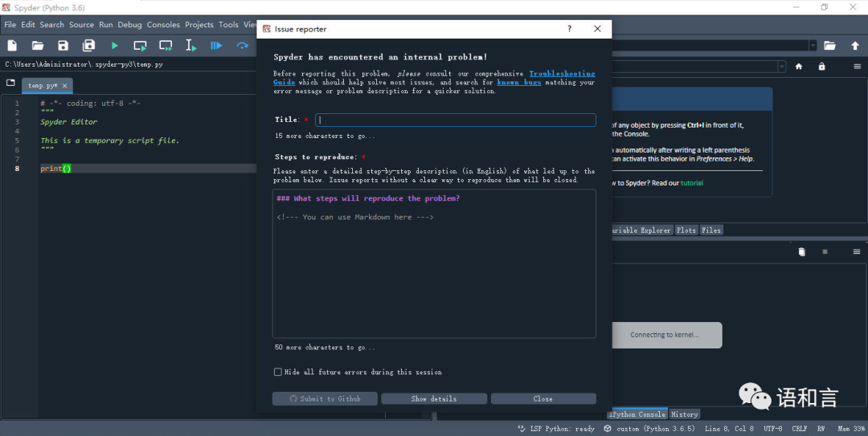The height and width of the screenshot is (436, 868).
Task: Switch to the IPython Console tab
Action: [637, 414]
